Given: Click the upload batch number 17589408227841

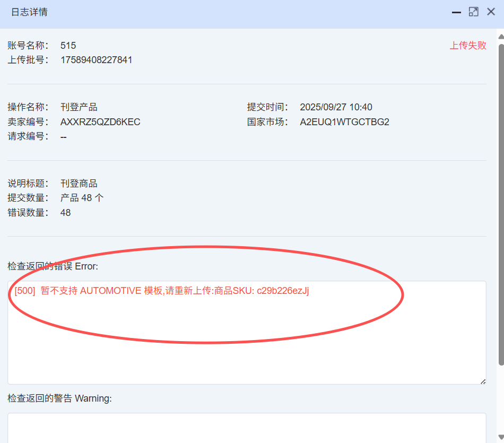Looking at the screenshot, I should click(97, 60).
